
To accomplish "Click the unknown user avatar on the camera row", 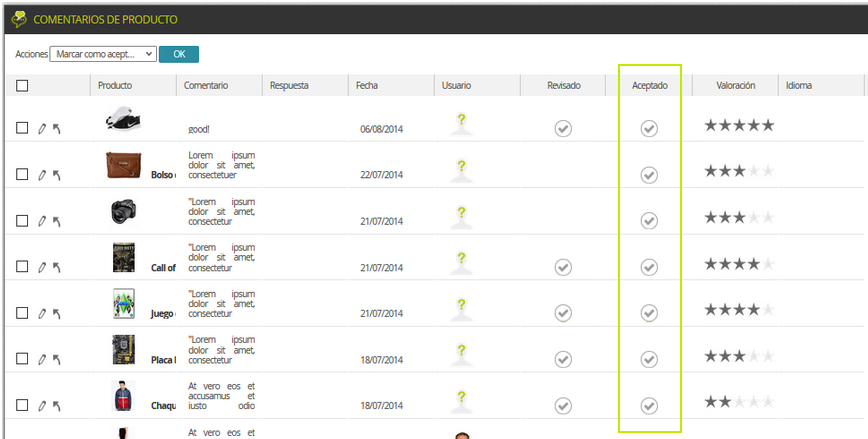I will pos(462,217).
